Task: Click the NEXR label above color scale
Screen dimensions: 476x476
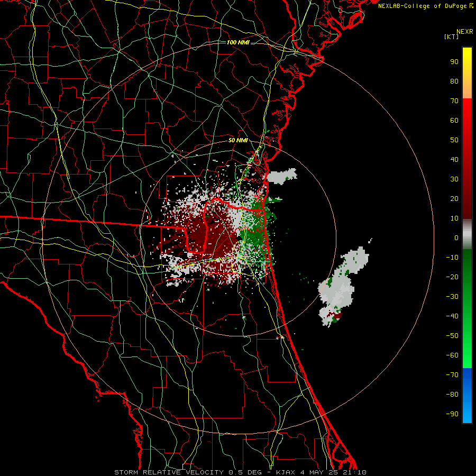Action: tap(465, 32)
